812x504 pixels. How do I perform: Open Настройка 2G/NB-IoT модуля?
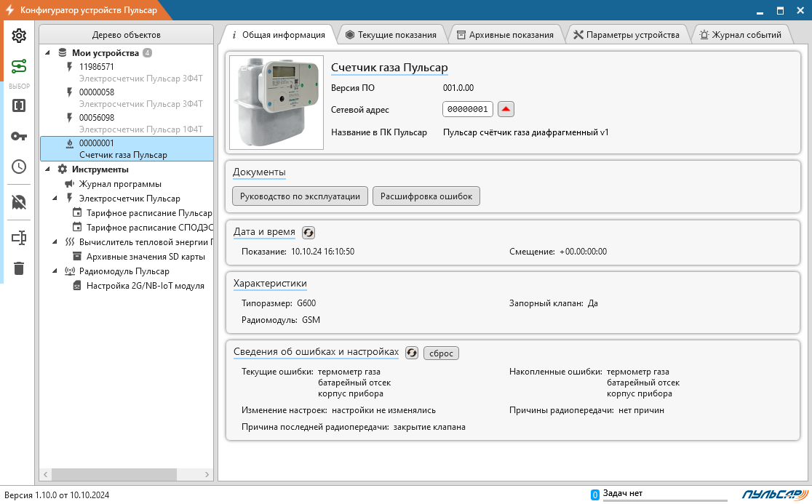pos(145,286)
